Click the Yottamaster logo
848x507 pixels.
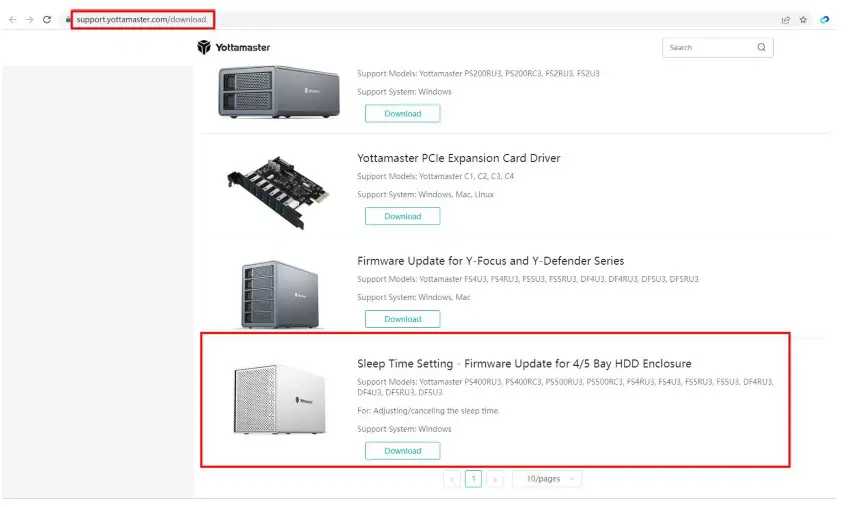234,48
